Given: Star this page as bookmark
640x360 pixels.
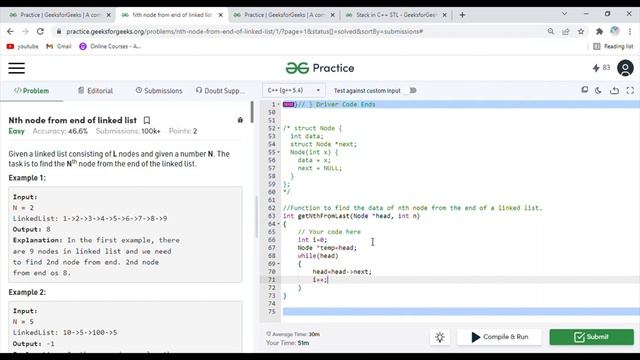Looking at the screenshot, I should [581, 31].
